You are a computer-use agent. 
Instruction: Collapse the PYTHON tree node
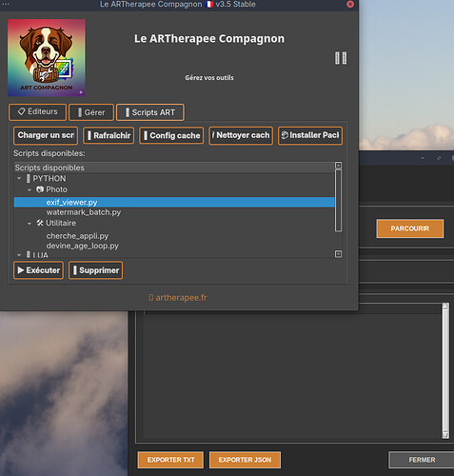pyautogui.click(x=19, y=179)
